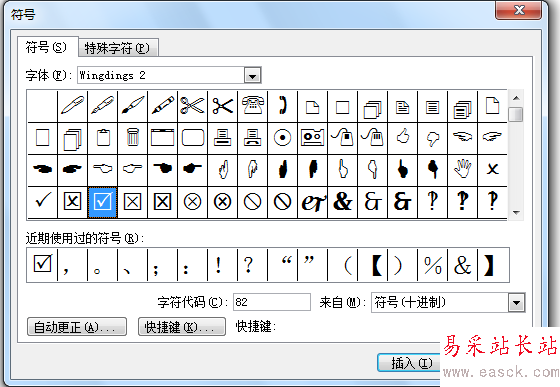Pick recently used left double quote

tap(282, 265)
